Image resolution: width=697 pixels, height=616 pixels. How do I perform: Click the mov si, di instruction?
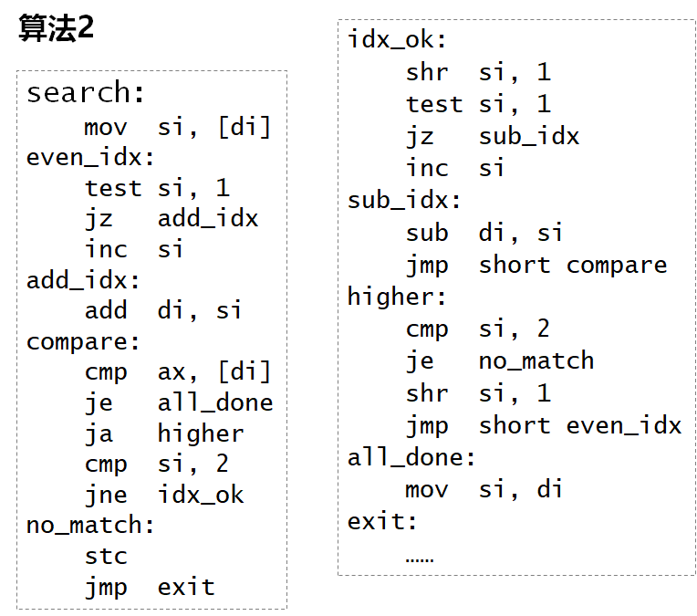pyautogui.click(x=484, y=490)
